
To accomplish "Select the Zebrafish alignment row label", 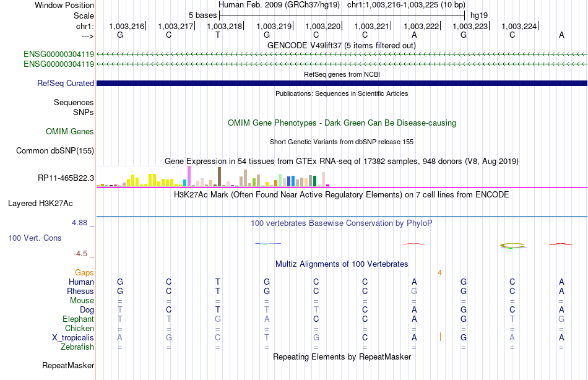I will [x=77, y=347].
